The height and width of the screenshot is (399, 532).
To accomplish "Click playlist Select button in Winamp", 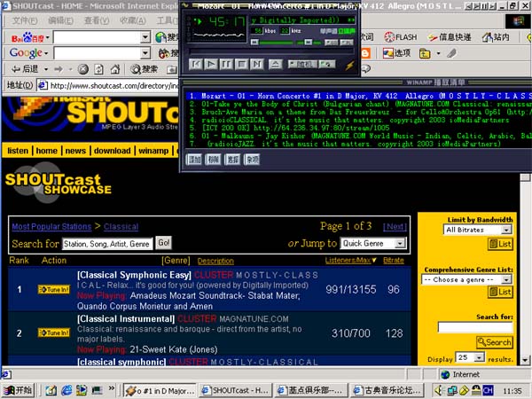I will [x=232, y=159].
